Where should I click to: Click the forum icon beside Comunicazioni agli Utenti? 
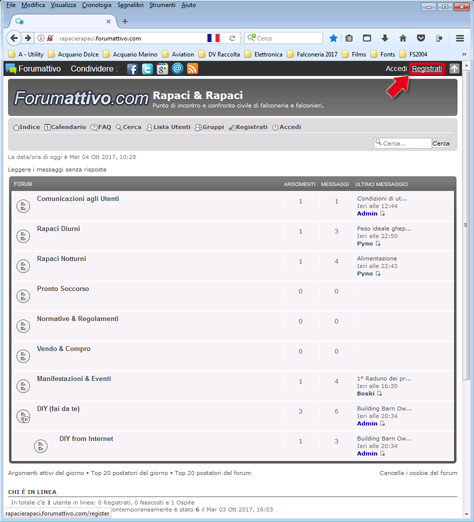tap(23, 206)
